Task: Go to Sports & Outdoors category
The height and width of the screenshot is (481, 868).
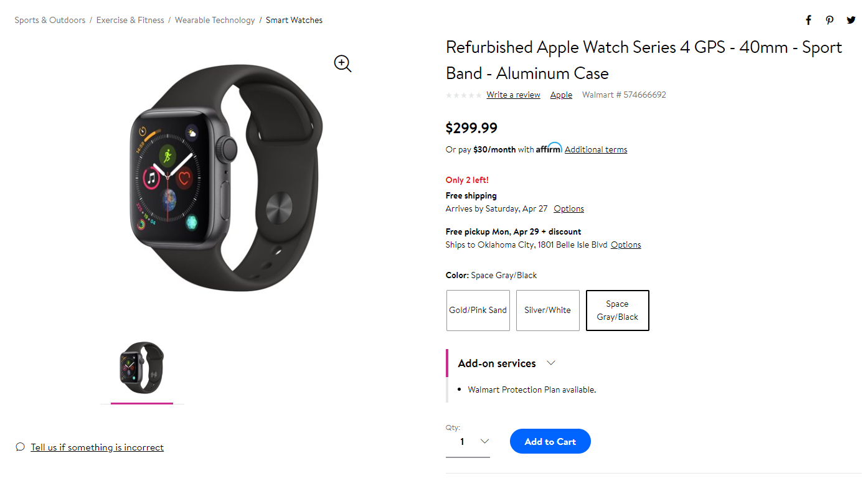Action: tap(50, 19)
